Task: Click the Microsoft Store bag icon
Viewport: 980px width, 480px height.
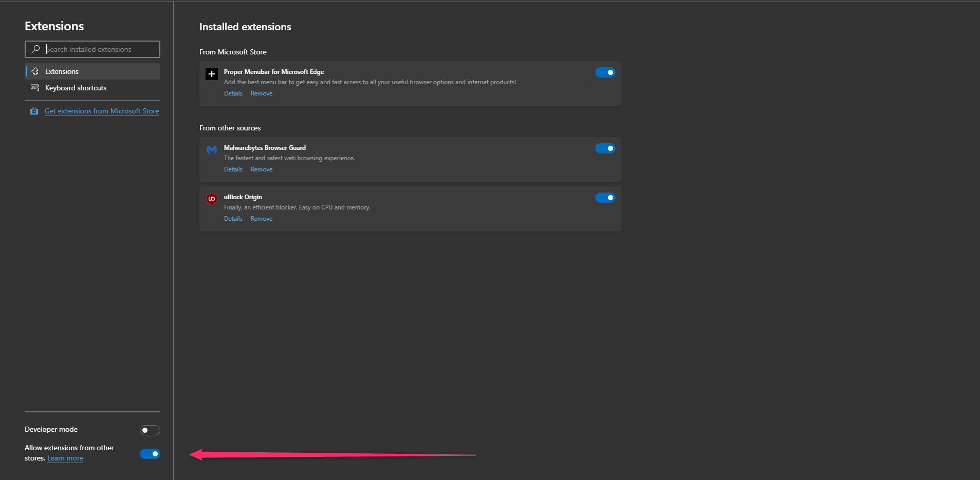Action: click(x=34, y=111)
